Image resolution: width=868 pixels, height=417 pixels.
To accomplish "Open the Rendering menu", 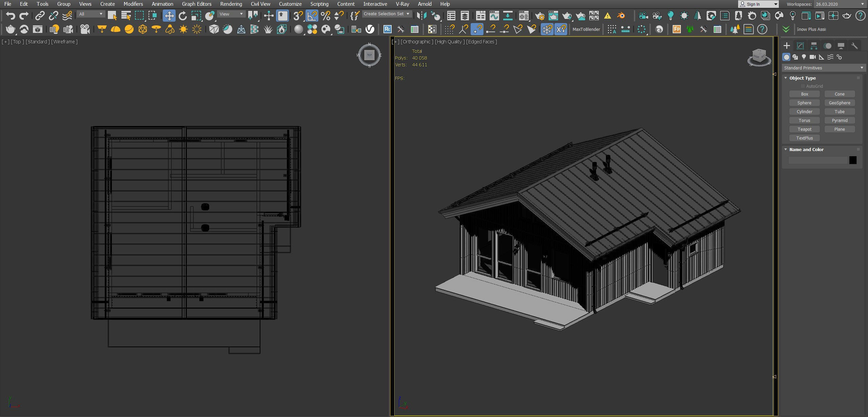I will (231, 4).
